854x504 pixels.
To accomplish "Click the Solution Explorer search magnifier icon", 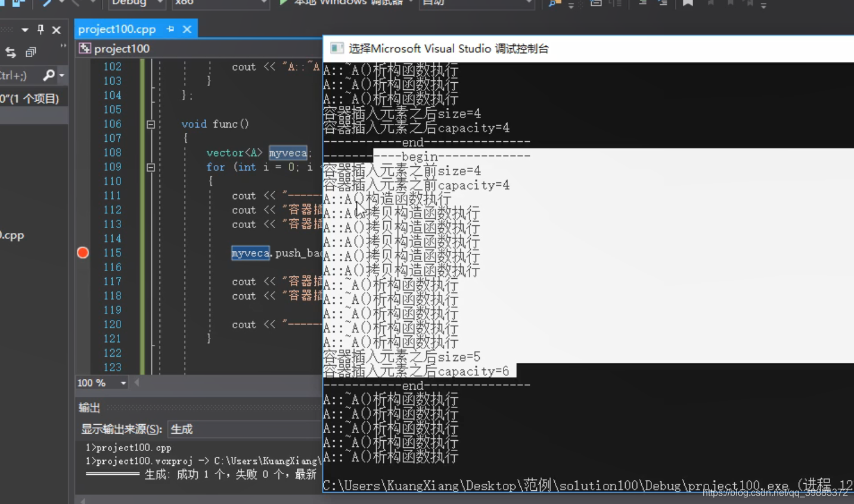I will click(48, 75).
